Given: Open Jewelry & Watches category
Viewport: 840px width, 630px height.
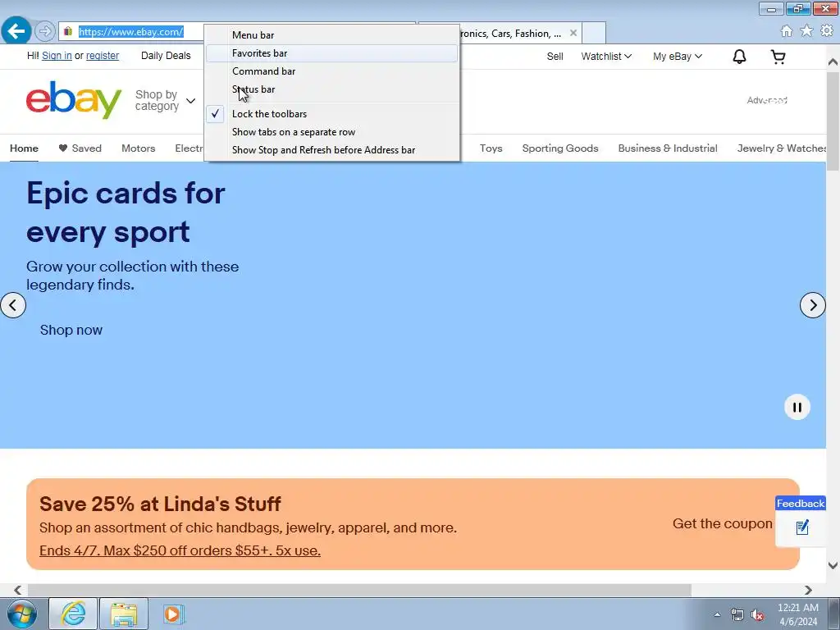Looking at the screenshot, I should click(x=782, y=148).
